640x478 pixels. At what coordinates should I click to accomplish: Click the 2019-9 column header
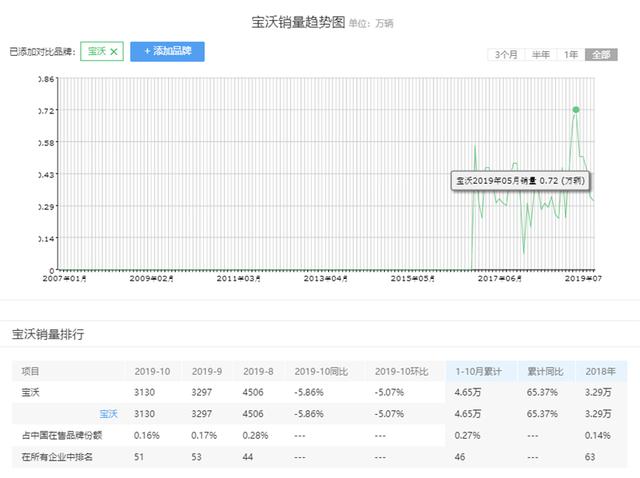pos(207,371)
